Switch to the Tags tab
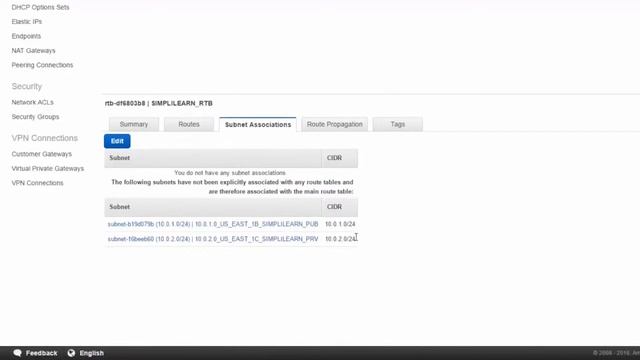 [398, 124]
